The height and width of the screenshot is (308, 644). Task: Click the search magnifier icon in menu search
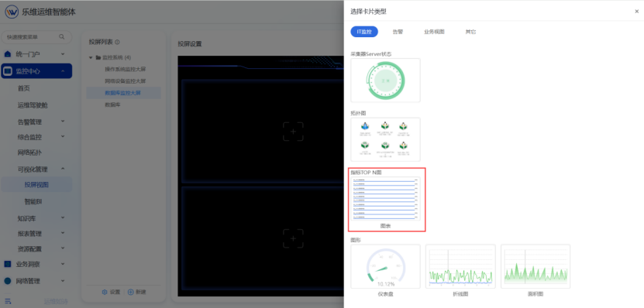pyautogui.click(x=61, y=37)
